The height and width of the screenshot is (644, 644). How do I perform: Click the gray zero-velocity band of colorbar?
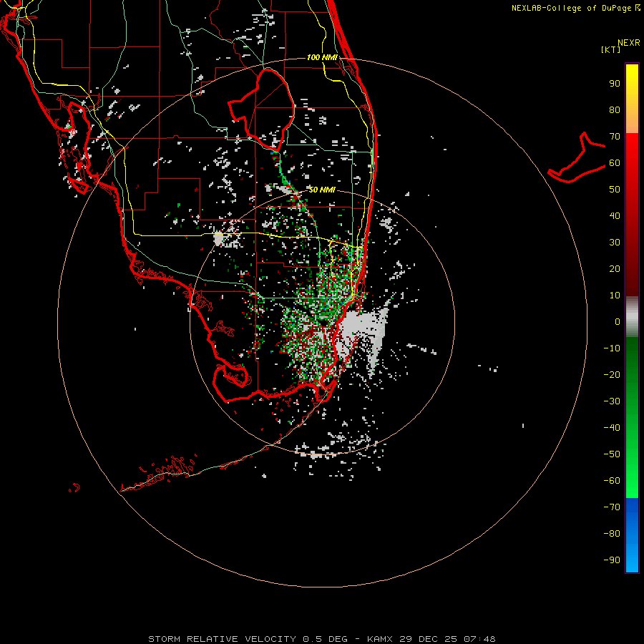[632, 317]
